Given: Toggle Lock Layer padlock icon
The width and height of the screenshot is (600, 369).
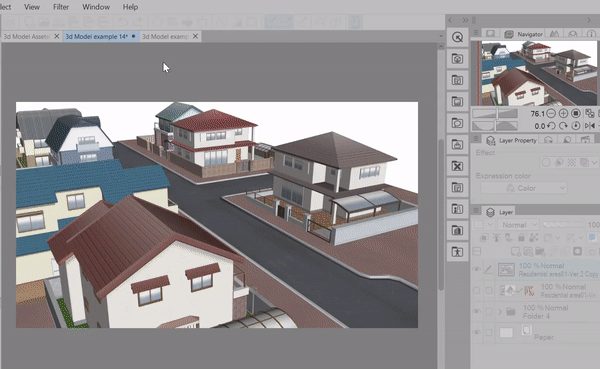Looking at the screenshot, I should 521,238.
